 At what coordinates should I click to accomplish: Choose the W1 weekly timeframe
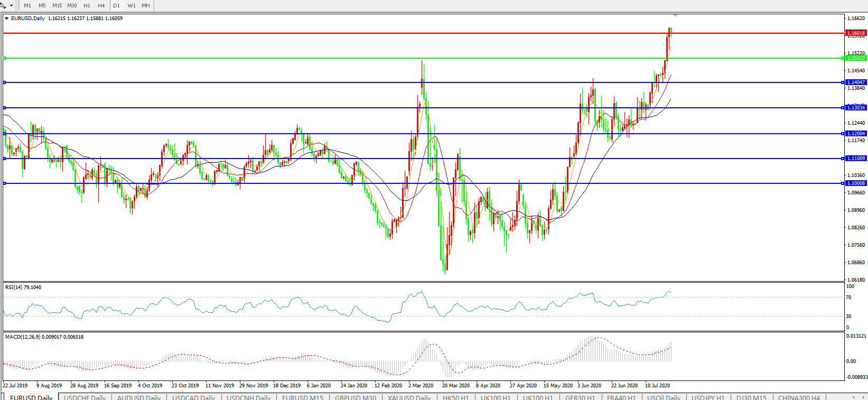(132, 6)
